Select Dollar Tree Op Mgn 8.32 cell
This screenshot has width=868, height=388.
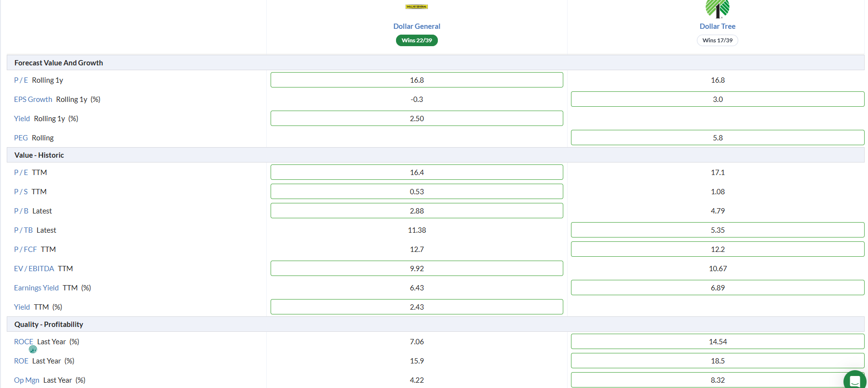pos(718,380)
